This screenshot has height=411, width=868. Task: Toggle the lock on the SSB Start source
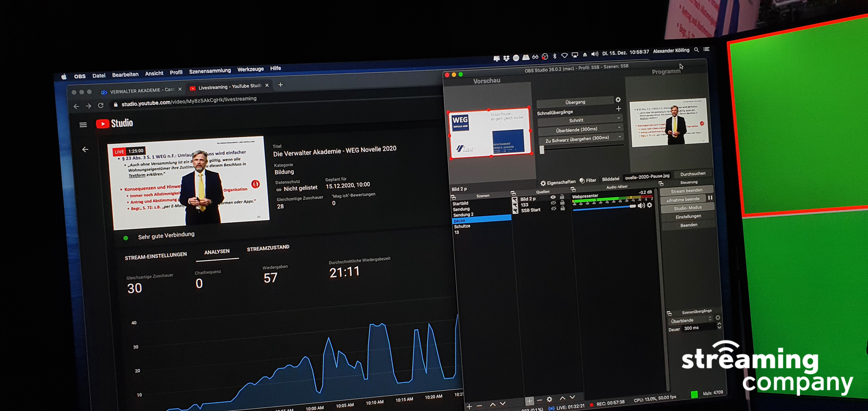[563, 208]
